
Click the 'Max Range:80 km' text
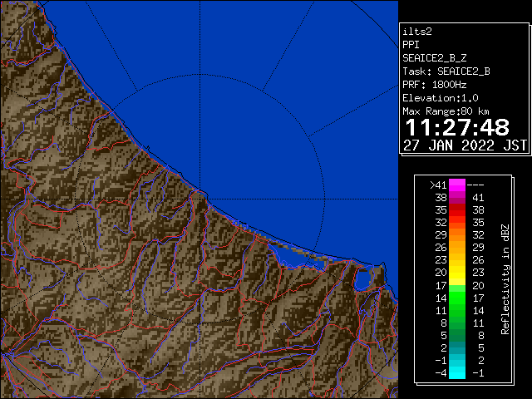pos(446,111)
